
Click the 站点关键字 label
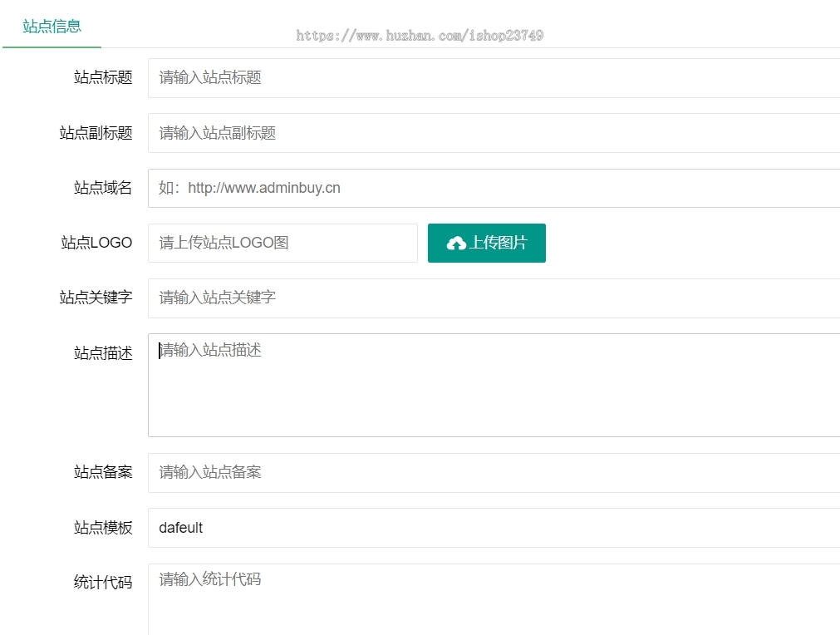[x=96, y=298]
